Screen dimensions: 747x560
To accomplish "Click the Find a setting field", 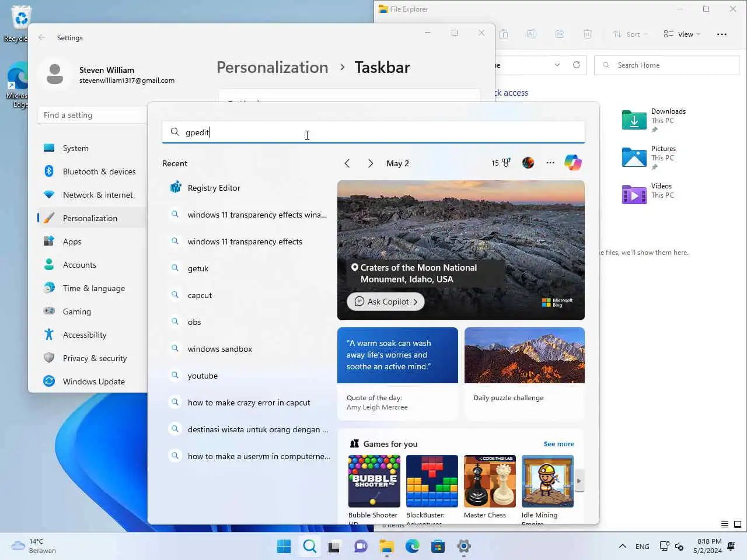I will pos(92,115).
